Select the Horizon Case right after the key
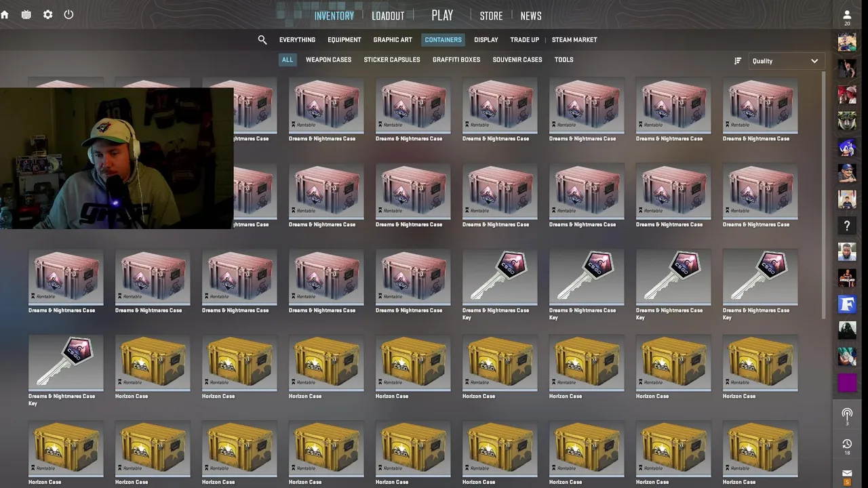 pyautogui.click(x=153, y=367)
